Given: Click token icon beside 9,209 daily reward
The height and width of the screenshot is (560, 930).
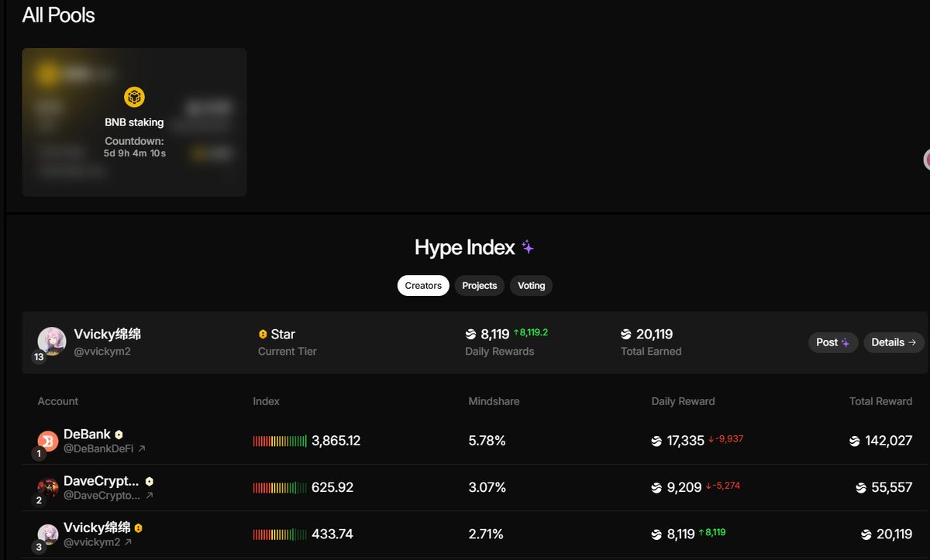Looking at the screenshot, I should (656, 488).
